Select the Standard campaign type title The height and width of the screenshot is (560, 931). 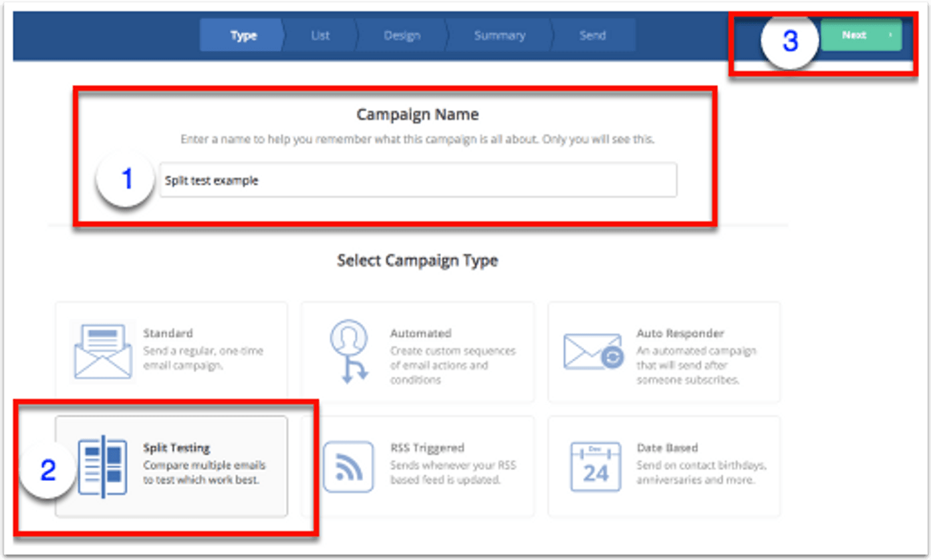[x=168, y=333]
